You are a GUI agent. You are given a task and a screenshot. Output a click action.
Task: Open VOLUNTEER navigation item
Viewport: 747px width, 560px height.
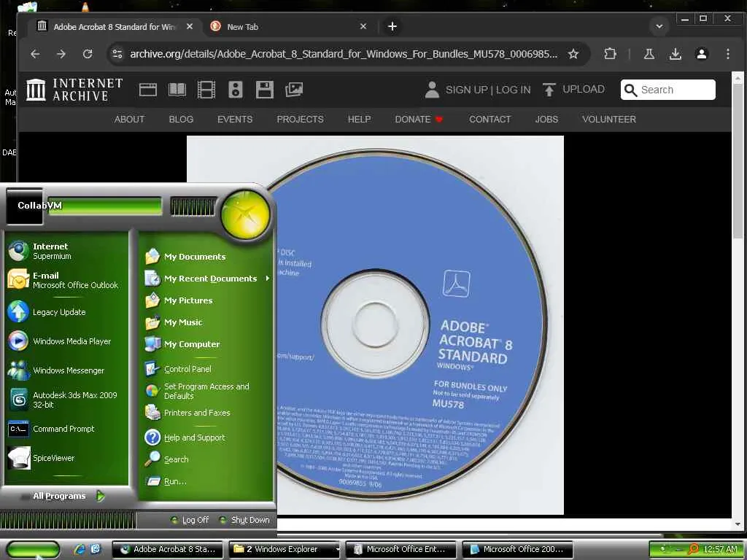pos(609,120)
